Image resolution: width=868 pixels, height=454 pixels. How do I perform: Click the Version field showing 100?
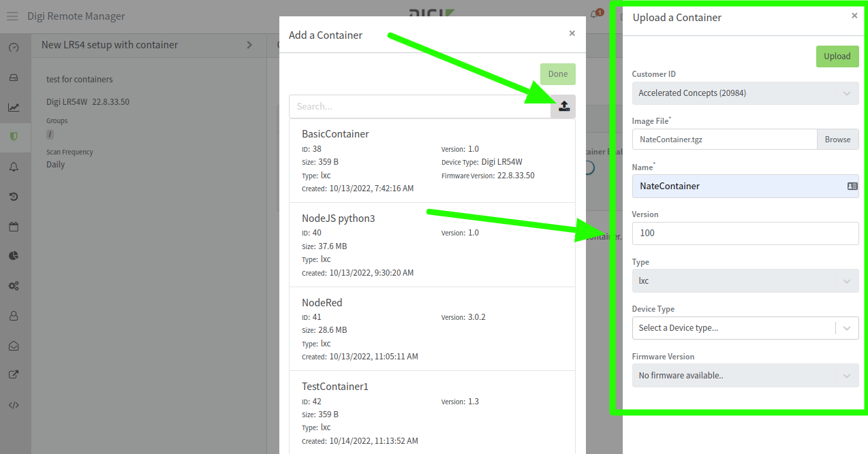coord(745,233)
